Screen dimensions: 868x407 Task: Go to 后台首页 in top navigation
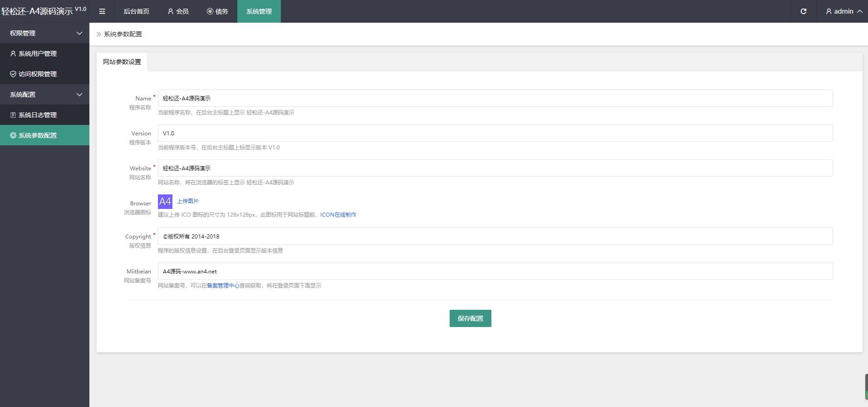coord(136,11)
